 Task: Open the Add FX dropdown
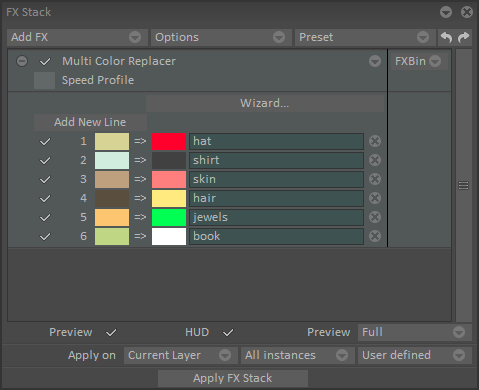pyautogui.click(x=77, y=37)
